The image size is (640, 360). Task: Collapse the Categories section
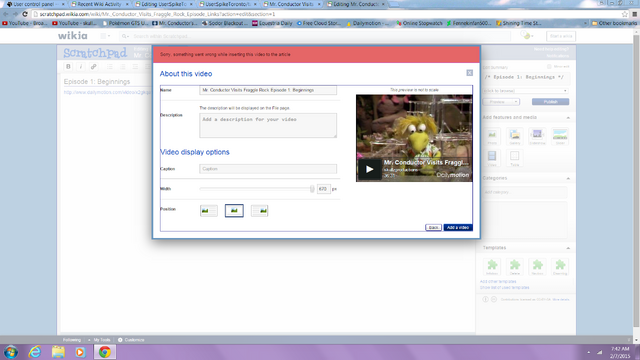pos(568,178)
